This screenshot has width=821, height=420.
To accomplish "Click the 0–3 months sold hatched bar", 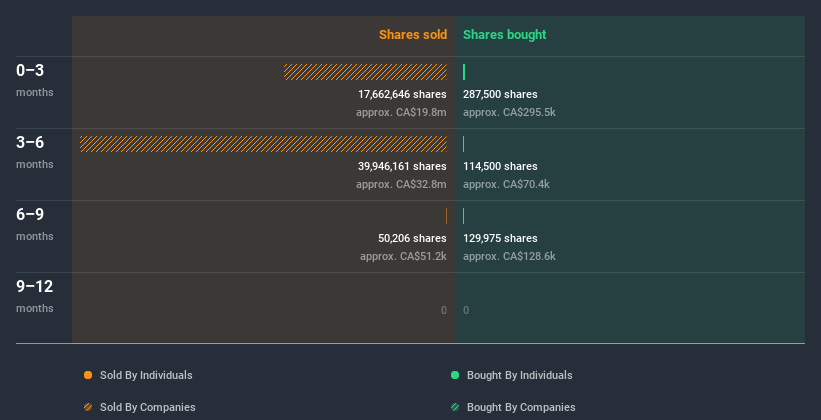I will [365, 72].
